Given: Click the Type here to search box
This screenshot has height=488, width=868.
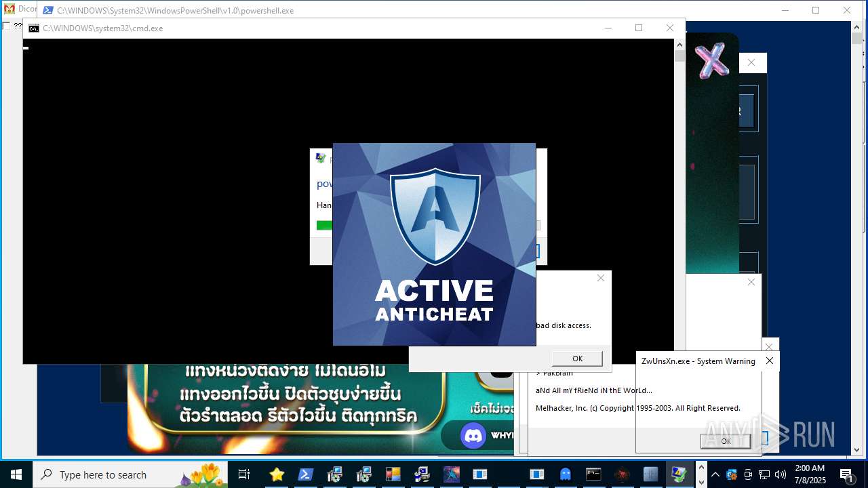Looking at the screenshot, I should pyautogui.click(x=130, y=475).
